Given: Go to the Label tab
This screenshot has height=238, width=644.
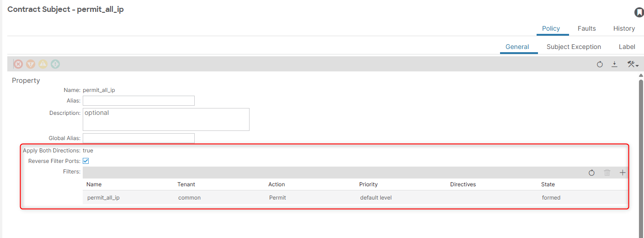Looking at the screenshot, I should [x=627, y=47].
